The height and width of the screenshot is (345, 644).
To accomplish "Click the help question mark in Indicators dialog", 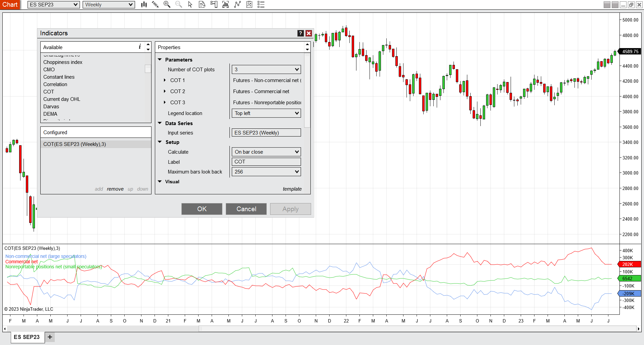I will tap(301, 33).
